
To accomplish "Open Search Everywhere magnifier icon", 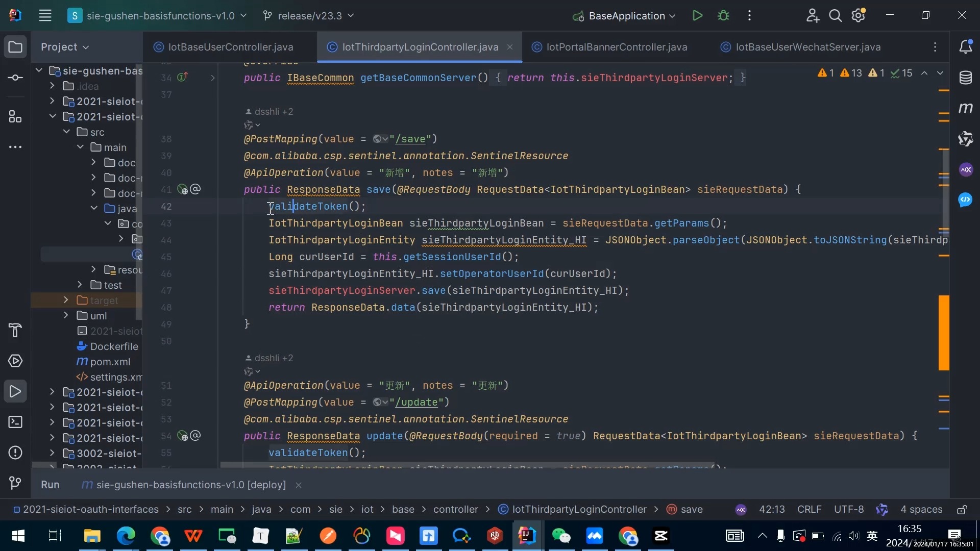I will (835, 16).
